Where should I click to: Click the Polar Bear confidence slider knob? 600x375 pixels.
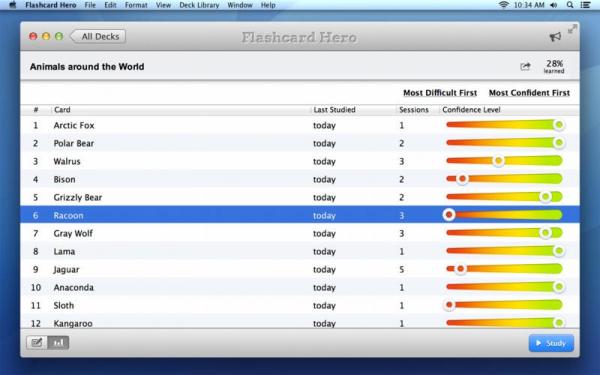pyautogui.click(x=559, y=143)
